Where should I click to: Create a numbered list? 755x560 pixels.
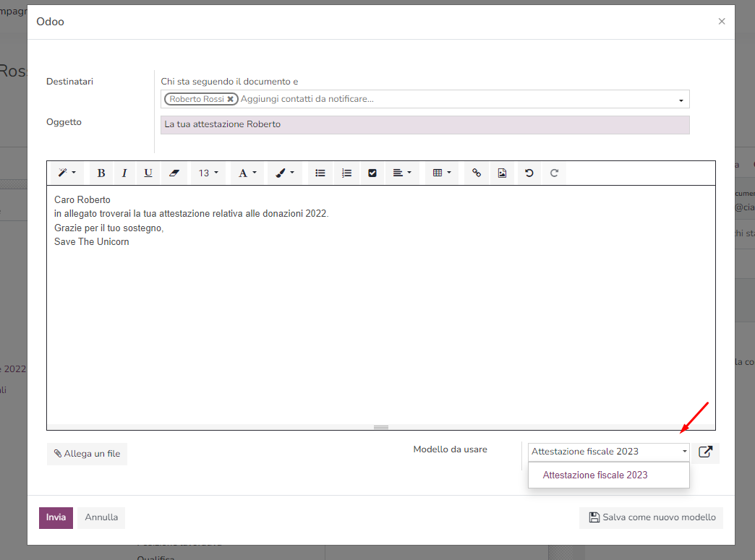coord(346,173)
